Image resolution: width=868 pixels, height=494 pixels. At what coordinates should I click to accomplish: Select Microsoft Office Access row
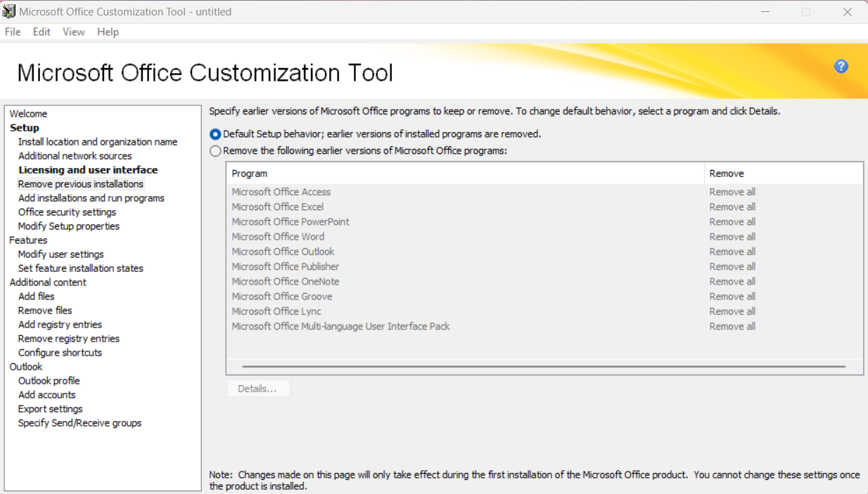click(544, 192)
